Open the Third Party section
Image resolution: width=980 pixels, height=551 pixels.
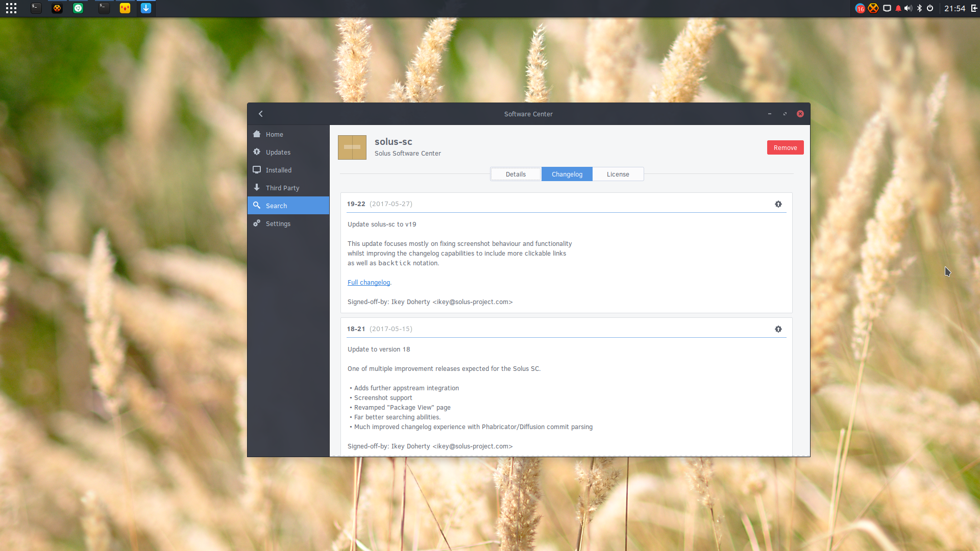click(x=288, y=188)
